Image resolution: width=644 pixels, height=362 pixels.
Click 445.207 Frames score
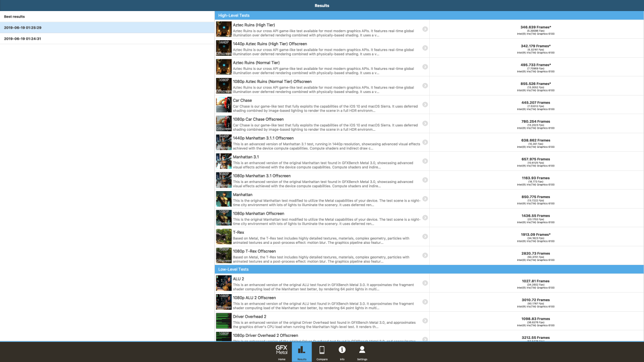pyautogui.click(x=535, y=103)
